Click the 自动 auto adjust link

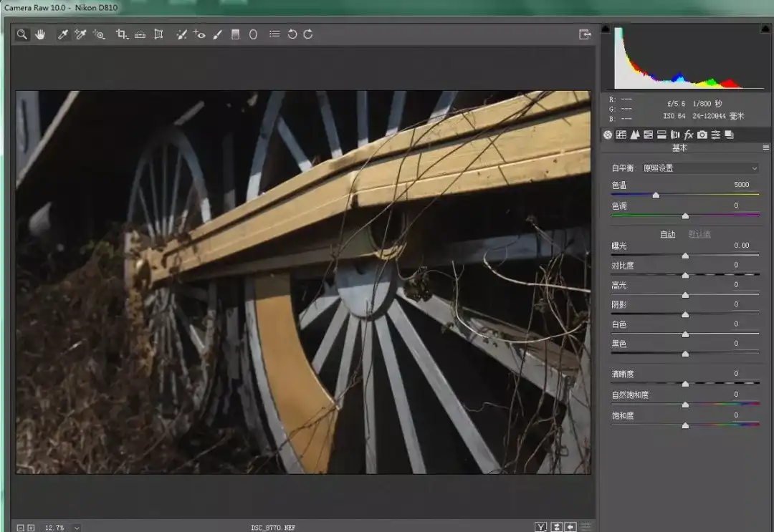pyautogui.click(x=667, y=234)
